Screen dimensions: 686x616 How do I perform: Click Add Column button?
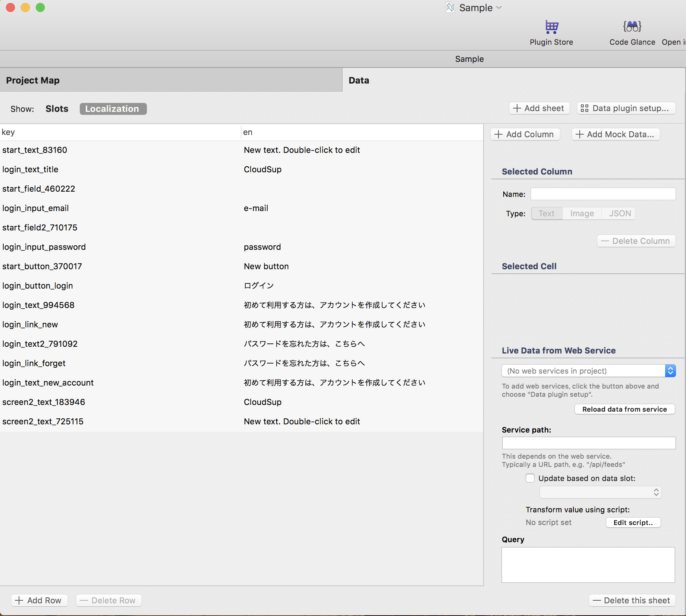(525, 134)
